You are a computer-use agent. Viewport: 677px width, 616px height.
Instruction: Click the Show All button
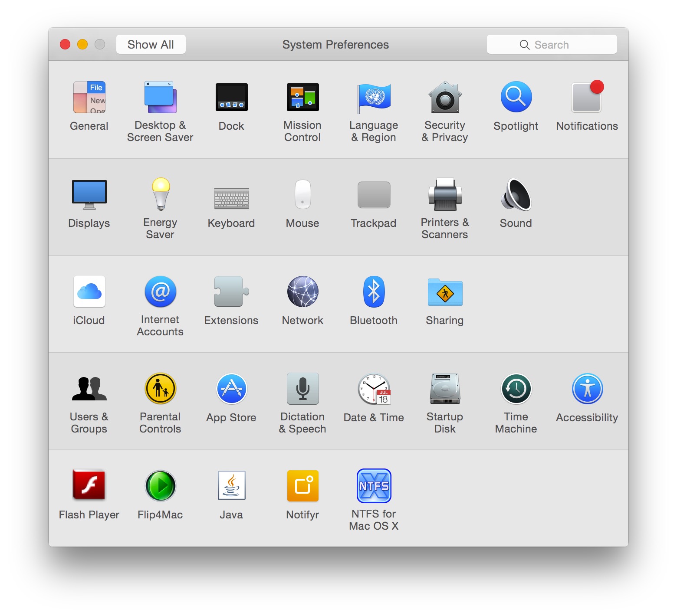click(150, 44)
